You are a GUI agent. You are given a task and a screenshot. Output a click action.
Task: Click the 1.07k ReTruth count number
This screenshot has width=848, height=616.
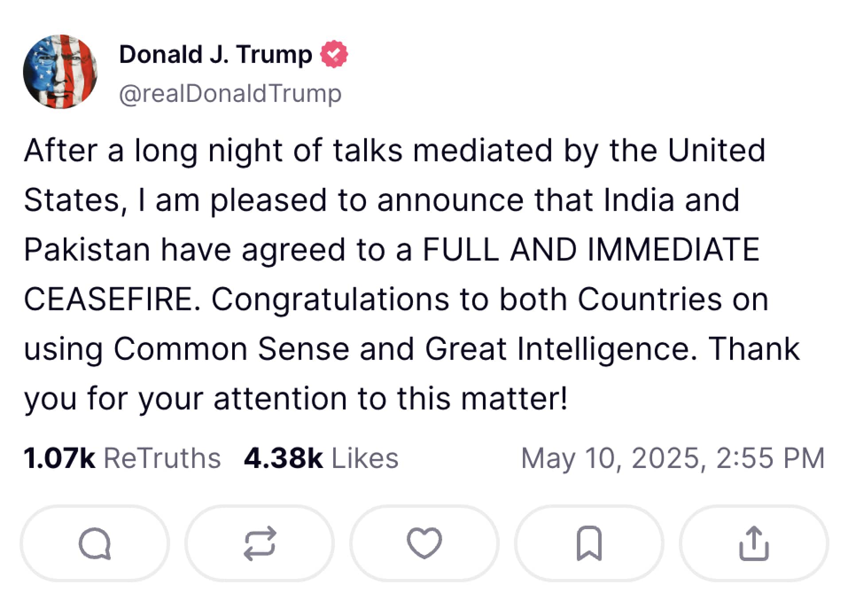coord(59,458)
